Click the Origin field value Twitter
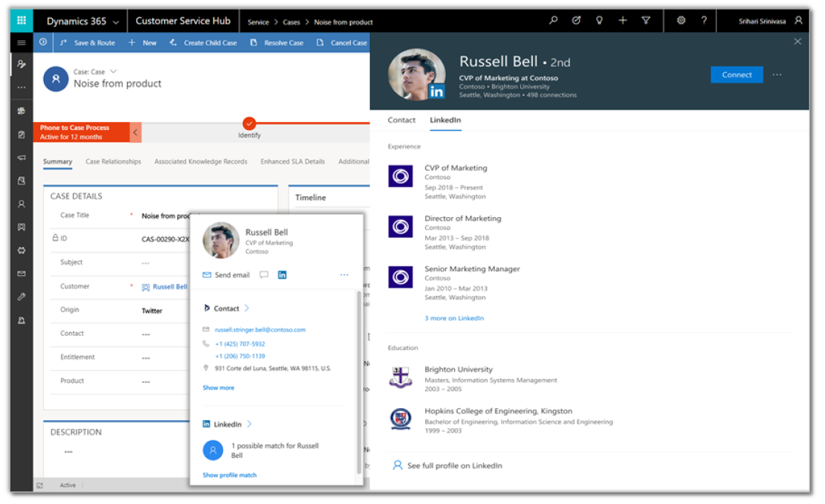 pyautogui.click(x=152, y=311)
